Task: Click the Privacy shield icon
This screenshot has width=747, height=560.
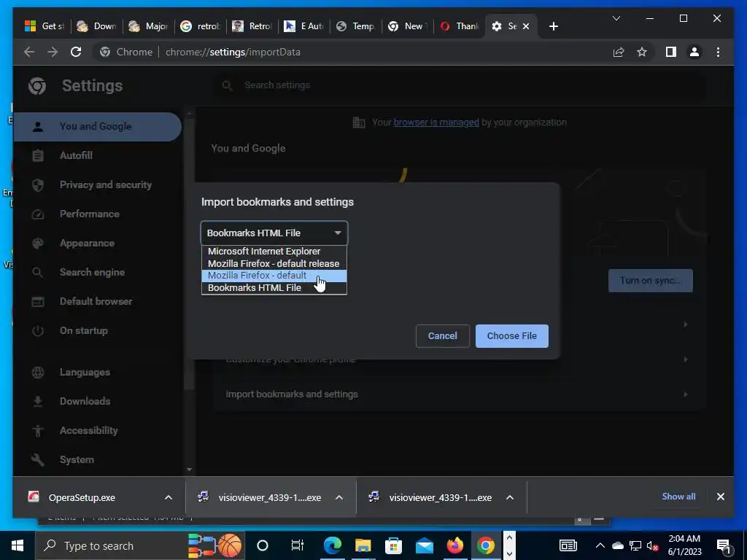Action: 38,184
